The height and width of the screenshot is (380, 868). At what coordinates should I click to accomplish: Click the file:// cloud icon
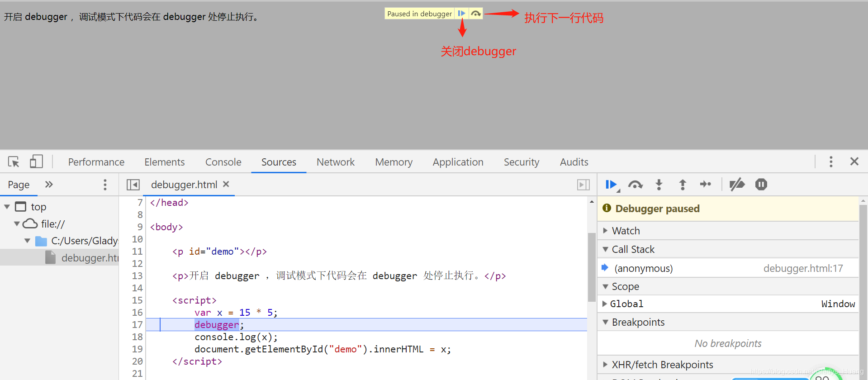pyautogui.click(x=30, y=223)
